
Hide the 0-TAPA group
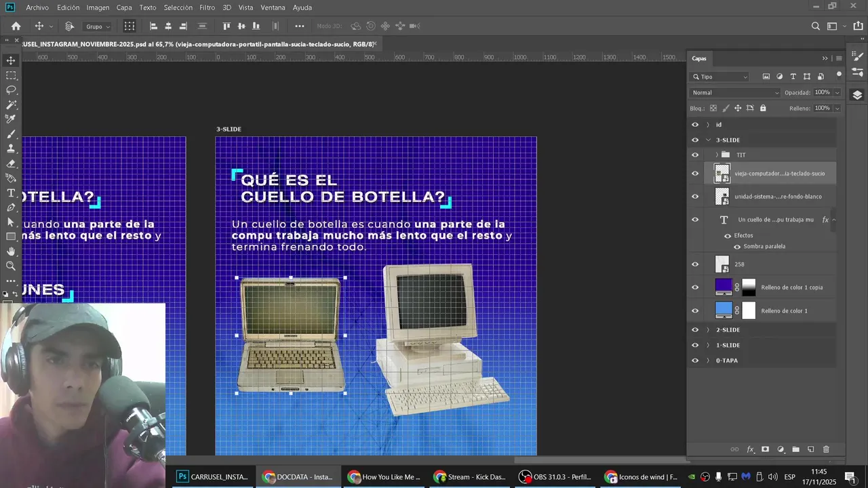point(694,361)
